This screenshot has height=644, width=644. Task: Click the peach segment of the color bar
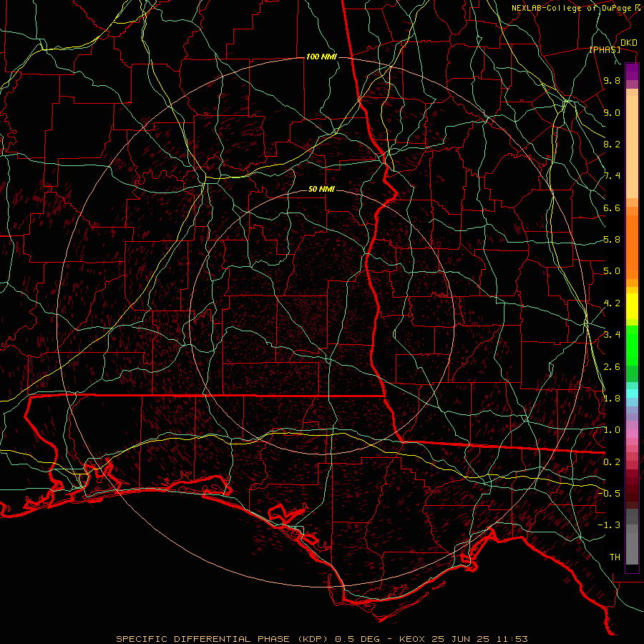[x=632, y=147]
